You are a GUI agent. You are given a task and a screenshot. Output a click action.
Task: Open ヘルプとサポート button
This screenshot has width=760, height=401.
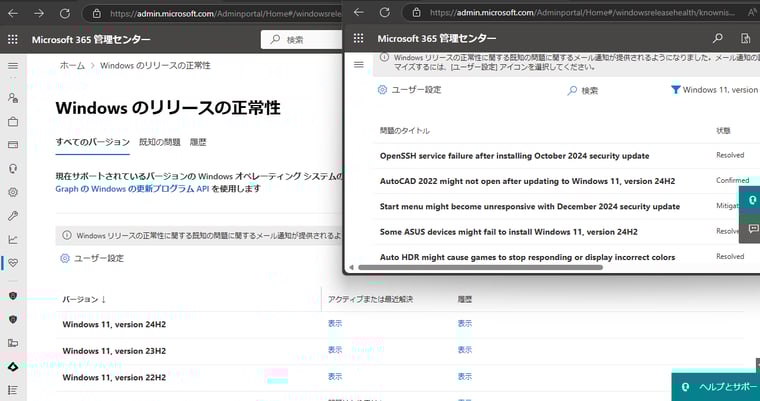coord(716,387)
